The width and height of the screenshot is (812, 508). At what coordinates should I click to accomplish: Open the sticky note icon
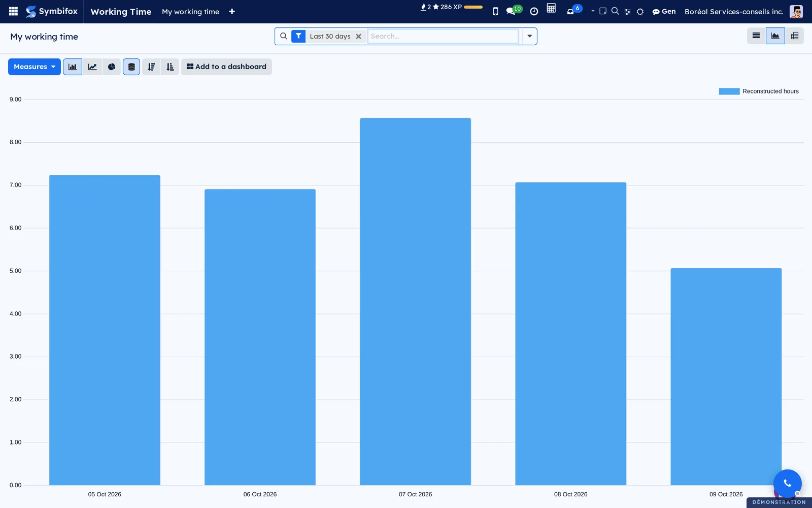click(603, 11)
